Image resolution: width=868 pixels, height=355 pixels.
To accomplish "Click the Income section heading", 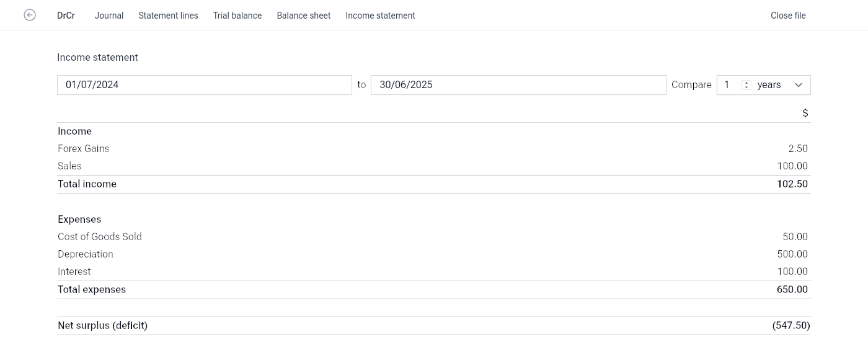I will coord(74,131).
